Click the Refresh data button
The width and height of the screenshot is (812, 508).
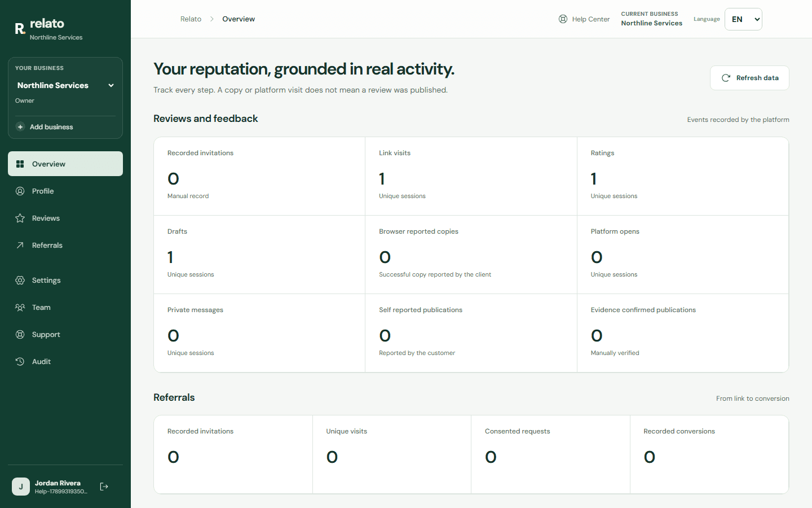pos(749,78)
